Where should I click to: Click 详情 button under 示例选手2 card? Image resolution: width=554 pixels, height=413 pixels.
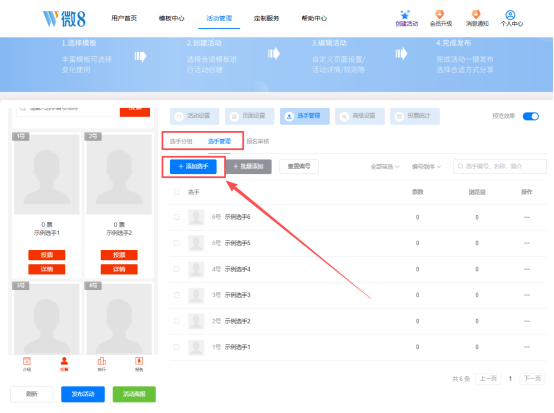[119, 269]
